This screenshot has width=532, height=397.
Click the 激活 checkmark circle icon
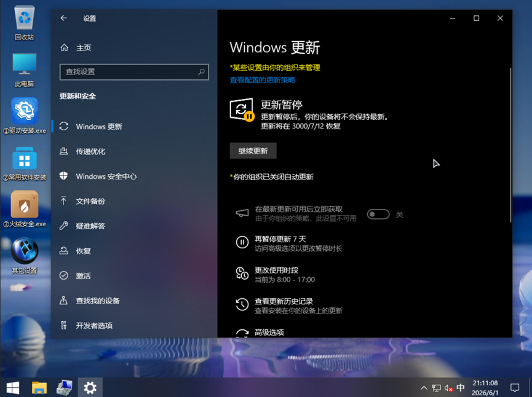point(64,276)
